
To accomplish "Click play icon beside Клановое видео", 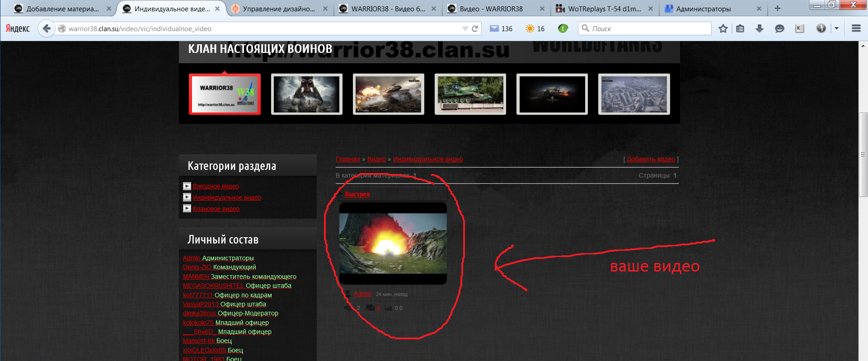I will tap(187, 208).
